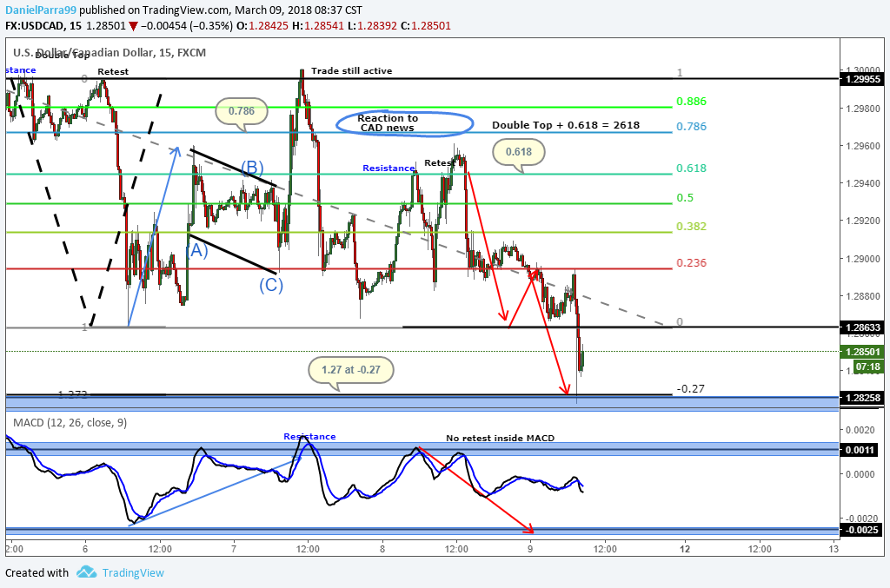The image size is (890, 588).
Task: Click the 'Created with' caption
Action: tap(37, 572)
